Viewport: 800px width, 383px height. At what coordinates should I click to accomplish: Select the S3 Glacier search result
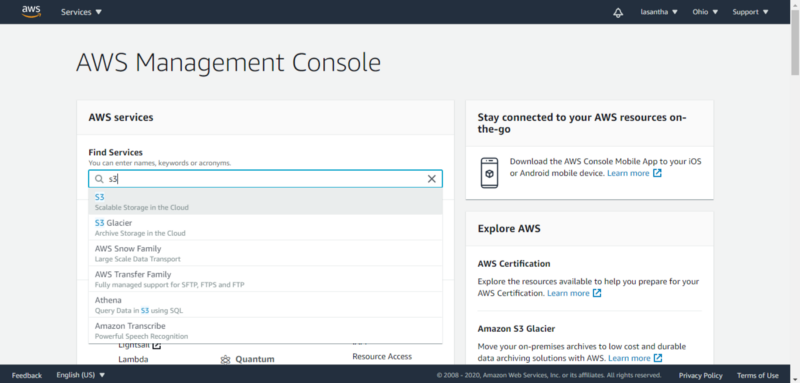[265, 227]
